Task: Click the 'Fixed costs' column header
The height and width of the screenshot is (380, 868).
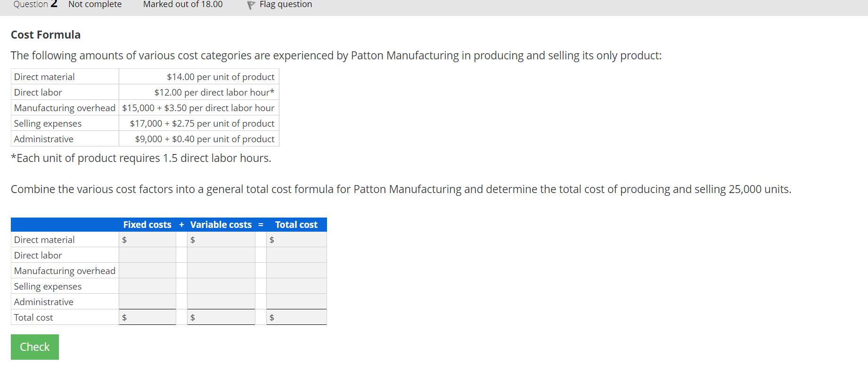Action: [x=147, y=225]
